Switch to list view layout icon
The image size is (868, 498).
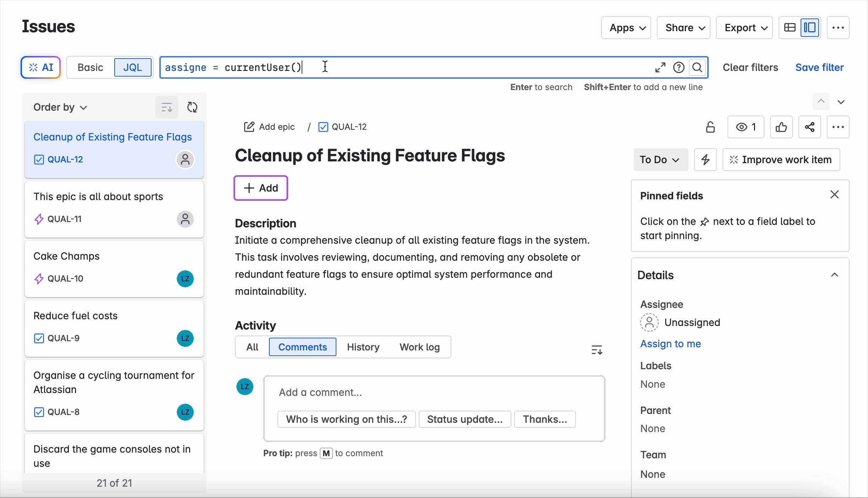pos(790,28)
